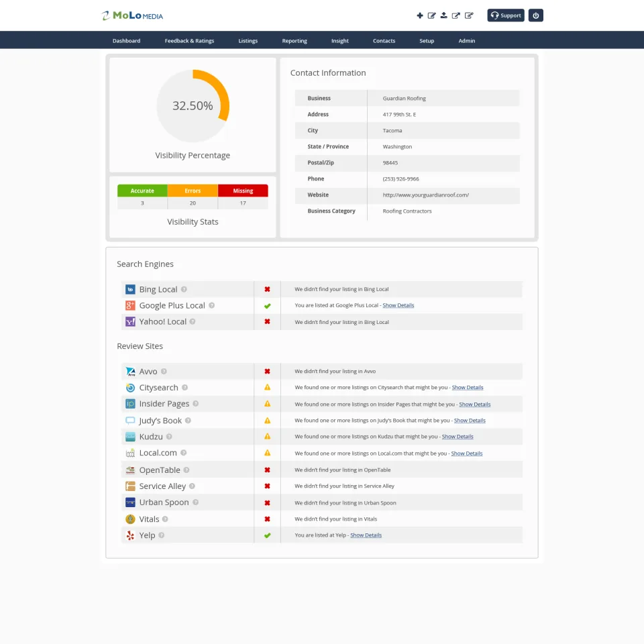
Task: Click the orange Errors stats label
Action: [x=193, y=191]
